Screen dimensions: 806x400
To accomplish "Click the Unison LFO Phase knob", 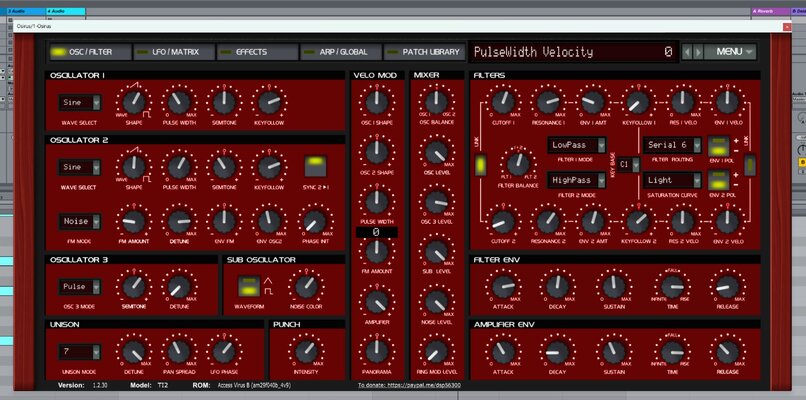I will [x=224, y=352].
